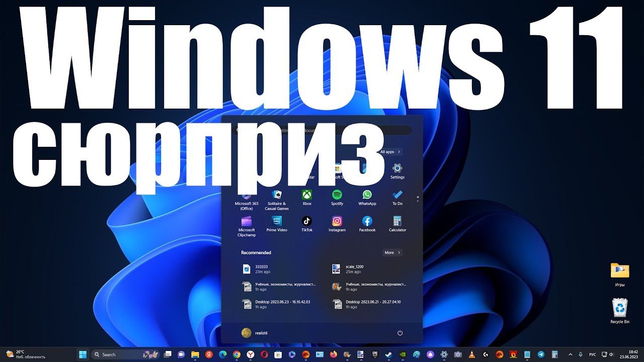Launch Google Chrome from the taskbar
The width and height of the screenshot is (644, 362).
click(236, 354)
